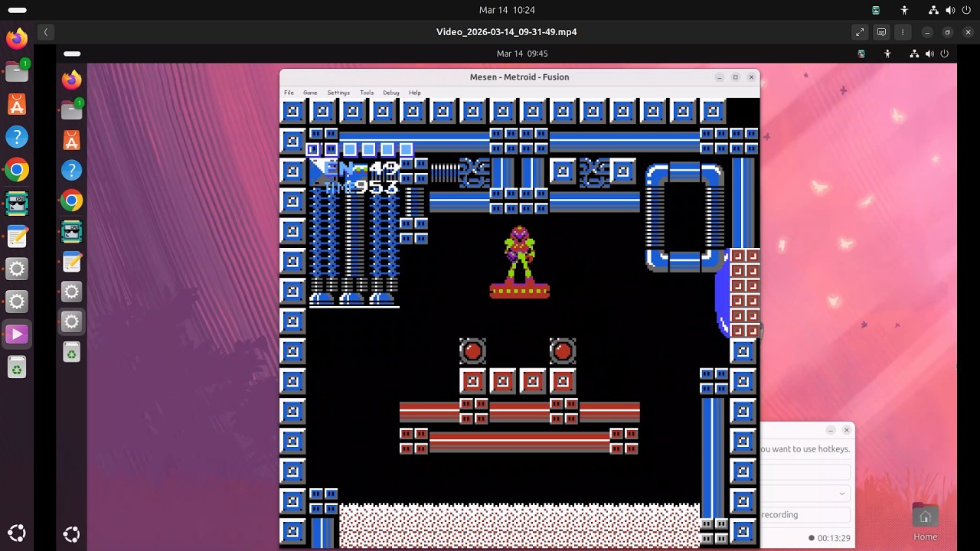Open the Debug menu in Mesen

point(391,93)
